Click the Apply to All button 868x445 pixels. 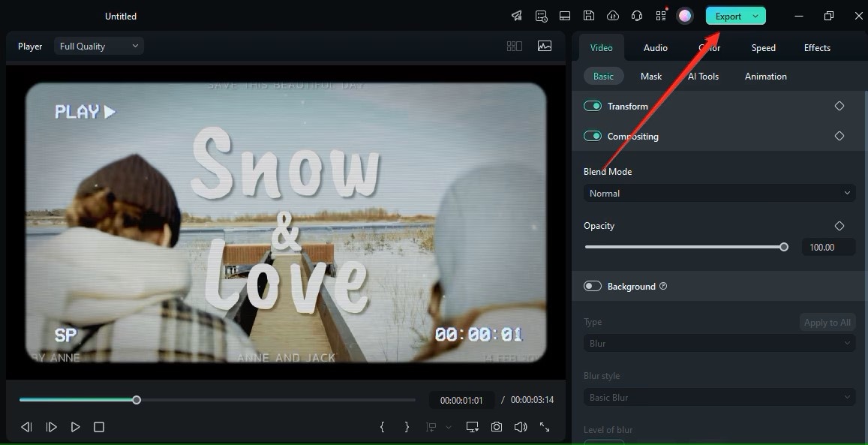click(x=827, y=323)
